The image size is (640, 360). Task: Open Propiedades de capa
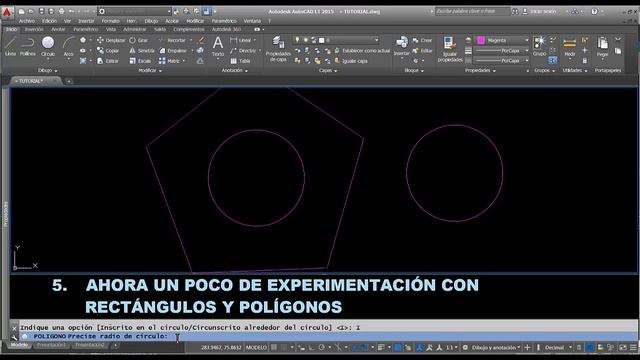pyautogui.click(x=278, y=49)
